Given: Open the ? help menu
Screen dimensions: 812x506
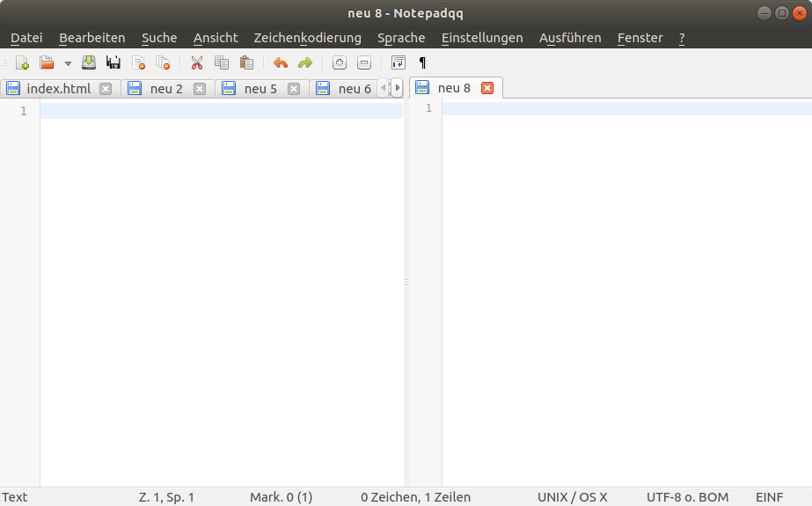Looking at the screenshot, I should pyautogui.click(x=682, y=38).
